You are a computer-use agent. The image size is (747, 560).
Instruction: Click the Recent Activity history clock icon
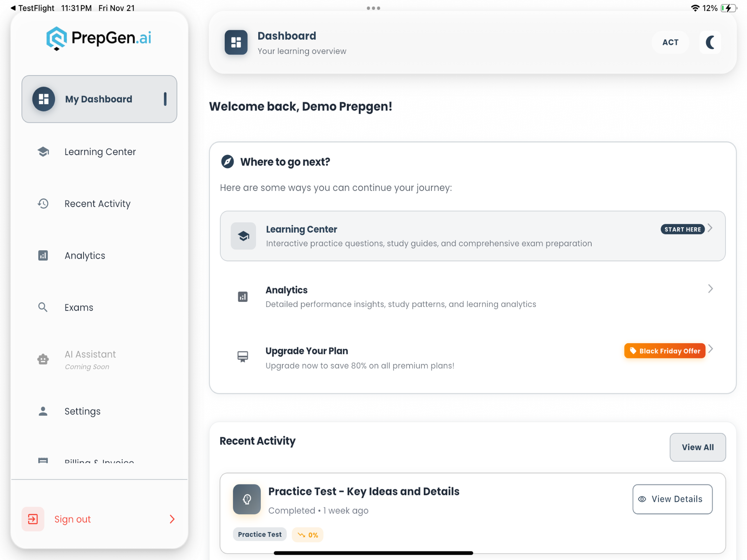click(x=43, y=203)
